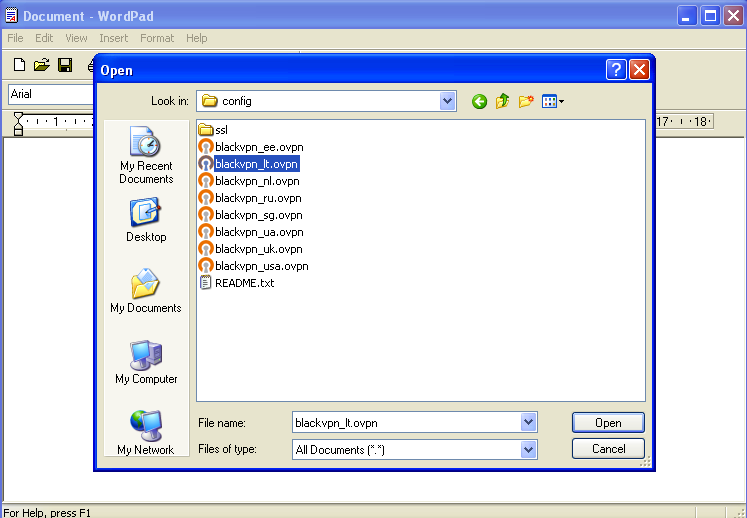Expand the Files of type dropdown
This screenshot has width=747, height=518.
[x=528, y=449]
